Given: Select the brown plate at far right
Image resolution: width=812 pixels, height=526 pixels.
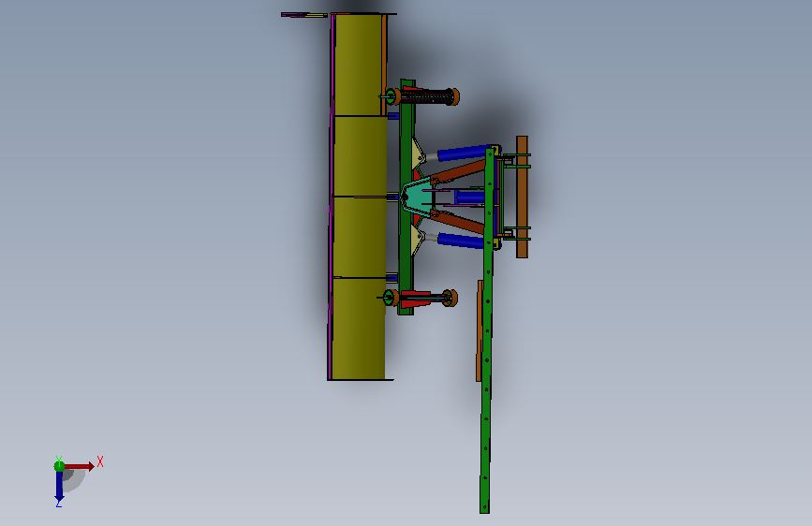Looking at the screenshot, I should click(522, 197).
